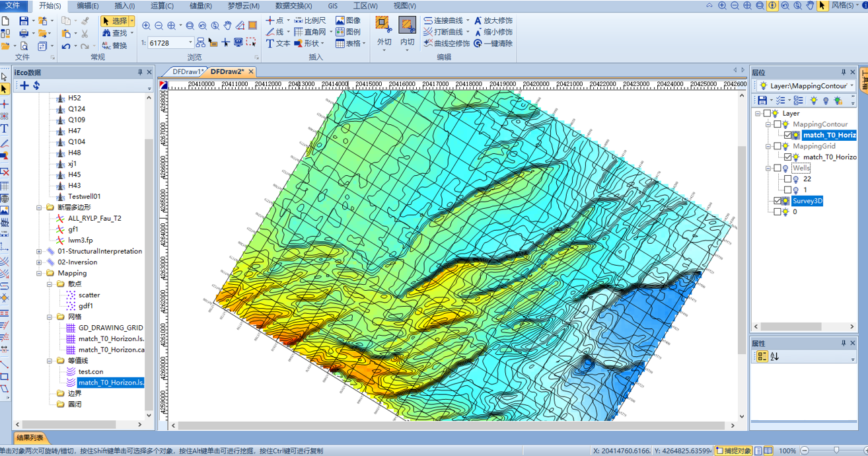The image size is (868, 456).
Task: Check the layer 22 checkbox under Wells
Action: [787, 179]
